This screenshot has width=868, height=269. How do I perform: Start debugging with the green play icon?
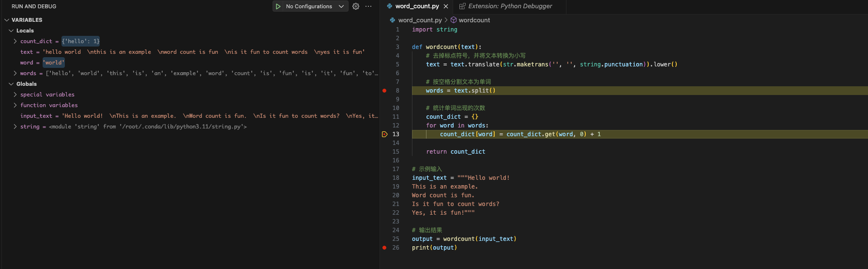[x=278, y=6]
